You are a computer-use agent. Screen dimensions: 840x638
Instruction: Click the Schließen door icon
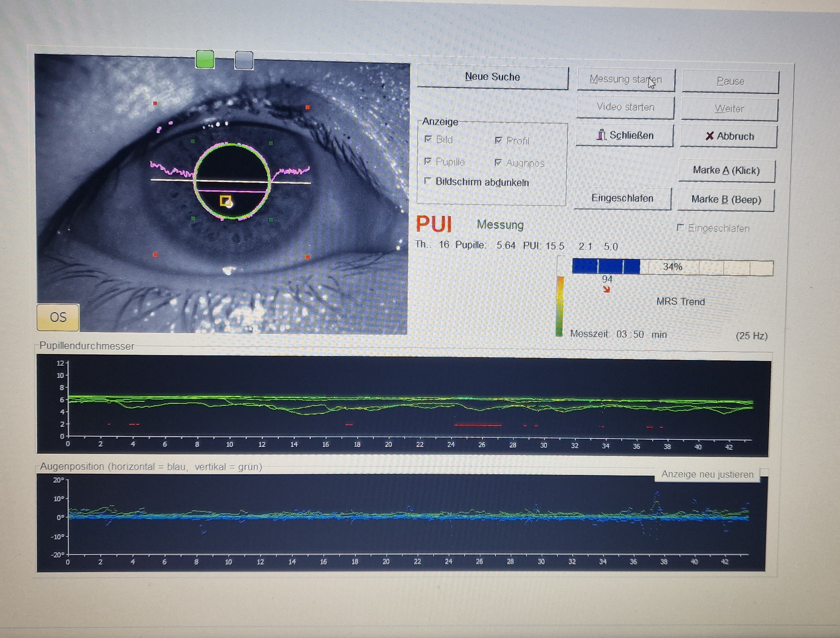click(x=601, y=135)
